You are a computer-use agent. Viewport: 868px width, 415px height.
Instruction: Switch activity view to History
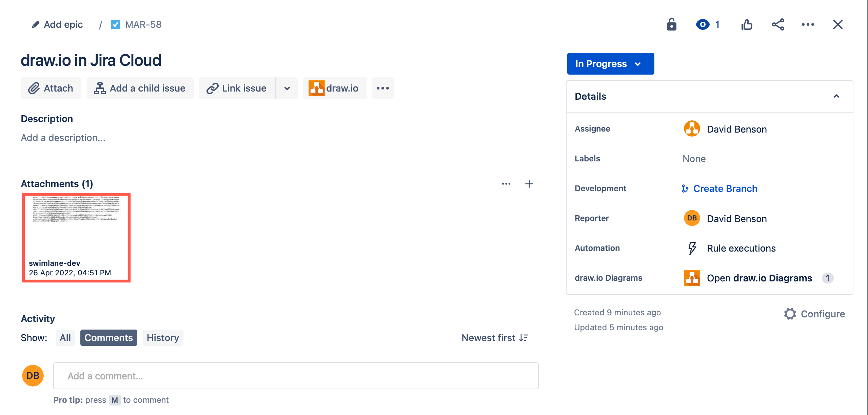coord(163,337)
